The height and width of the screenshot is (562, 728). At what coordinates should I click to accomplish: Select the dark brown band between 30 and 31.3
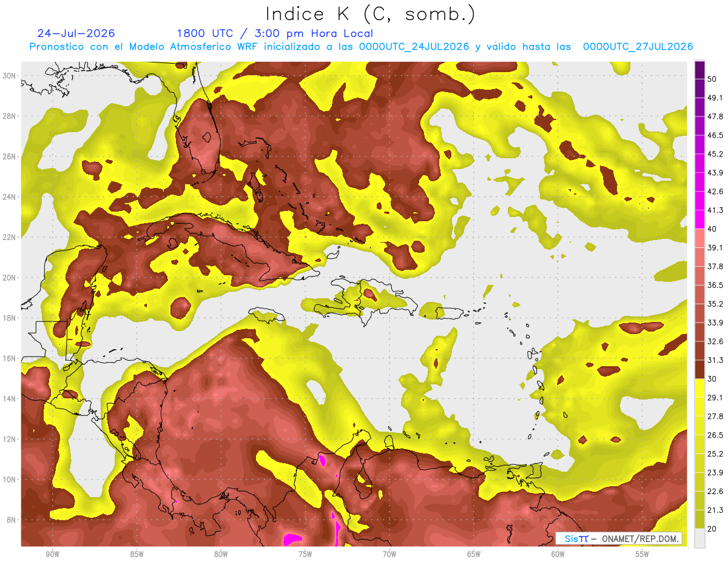(699, 369)
